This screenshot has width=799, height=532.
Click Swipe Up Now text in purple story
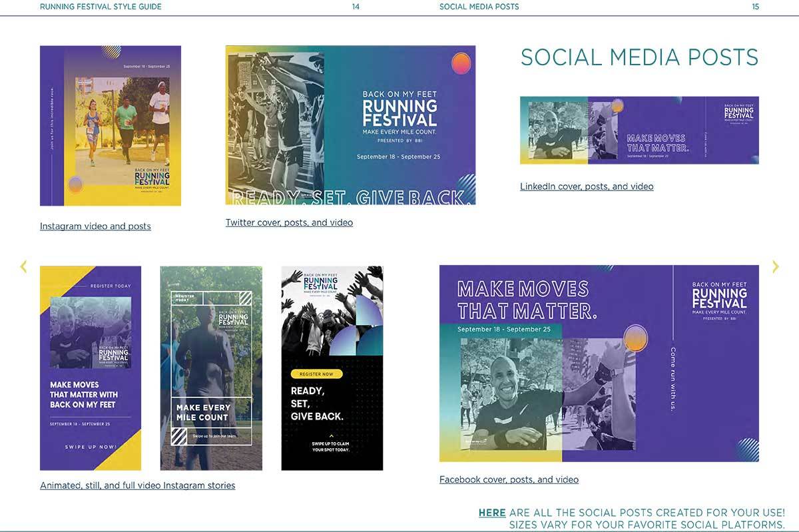pos(91,447)
